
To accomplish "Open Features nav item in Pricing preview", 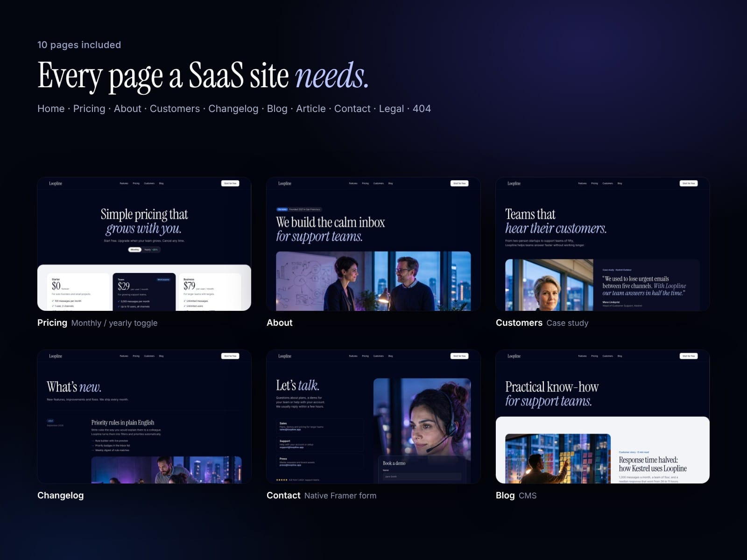I will coord(124,183).
